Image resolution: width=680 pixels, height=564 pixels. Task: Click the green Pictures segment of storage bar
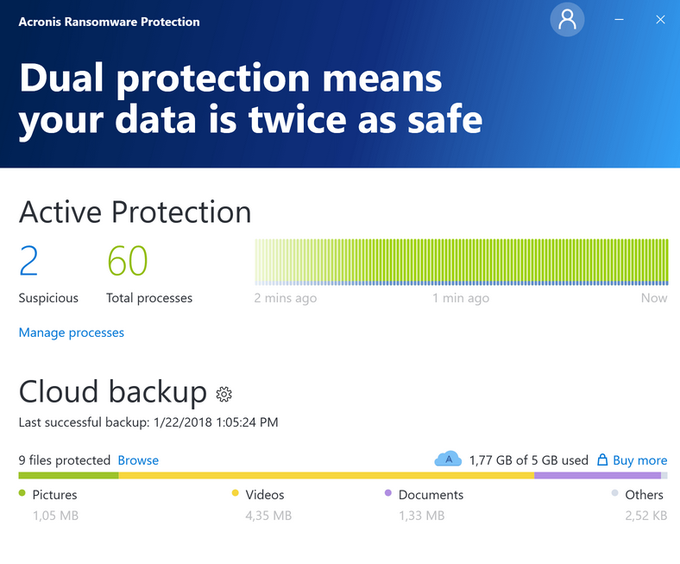click(x=68, y=475)
